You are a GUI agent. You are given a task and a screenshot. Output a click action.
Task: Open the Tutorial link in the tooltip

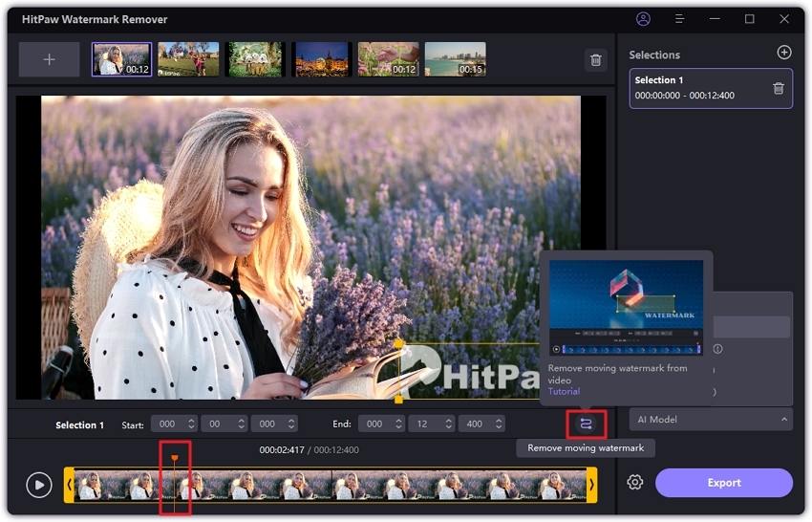pyautogui.click(x=564, y=391)
